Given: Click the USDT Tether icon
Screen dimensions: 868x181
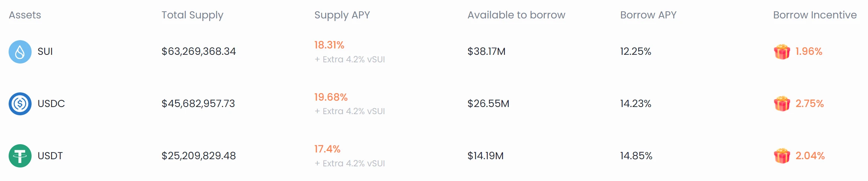Looking at the screenshot, I should pos(20,156).
